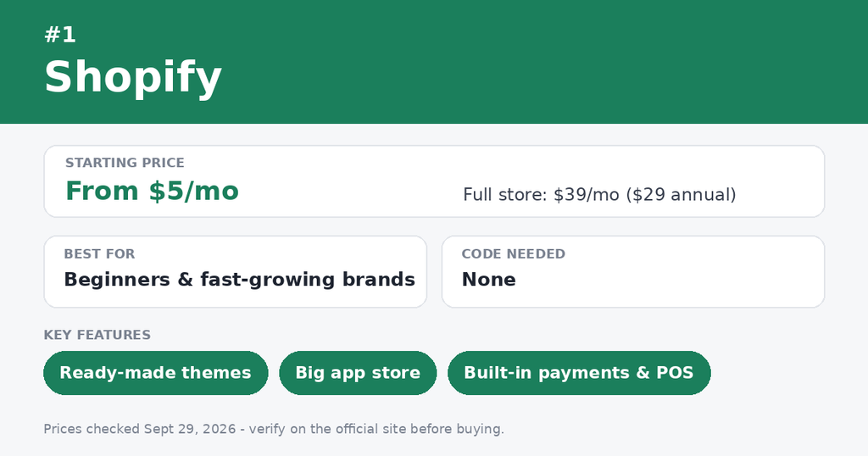Screen dimensions: 868x456
Task: Click the CODE NEEDED label
Action: click(x=513, y=254)
